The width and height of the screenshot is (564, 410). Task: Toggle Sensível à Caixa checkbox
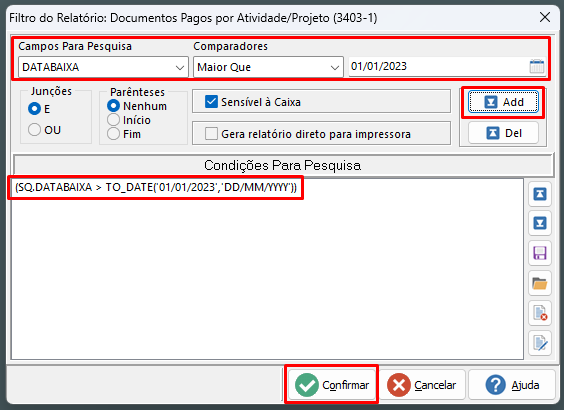211,102
